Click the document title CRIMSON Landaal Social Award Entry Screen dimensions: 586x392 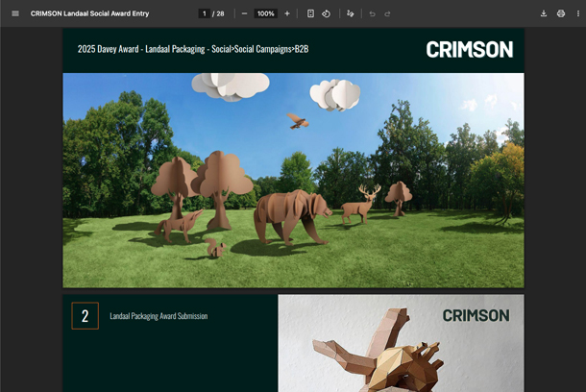(89, 13)
